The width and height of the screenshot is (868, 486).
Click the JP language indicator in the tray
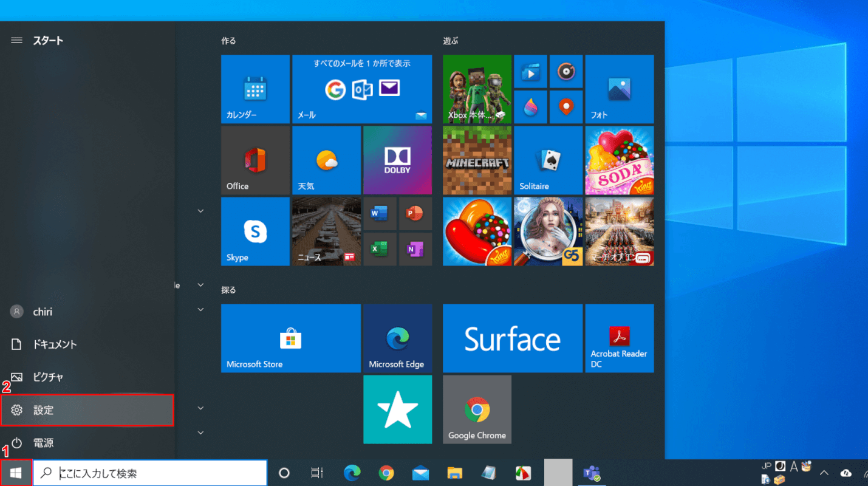point(767,466)
